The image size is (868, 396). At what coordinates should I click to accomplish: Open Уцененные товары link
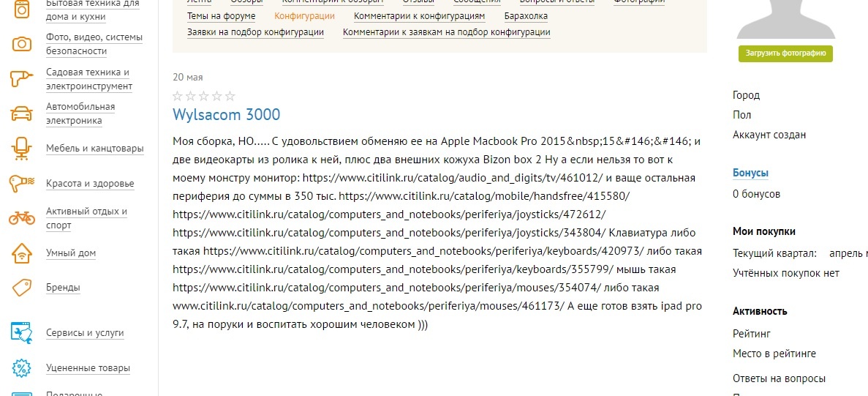88,367
